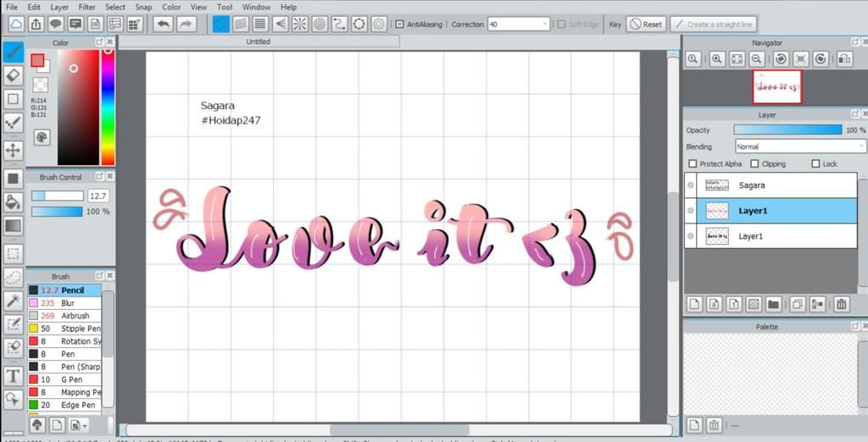
Task: Click the Navigator canvas thumbnail
Action: (776, 87)
